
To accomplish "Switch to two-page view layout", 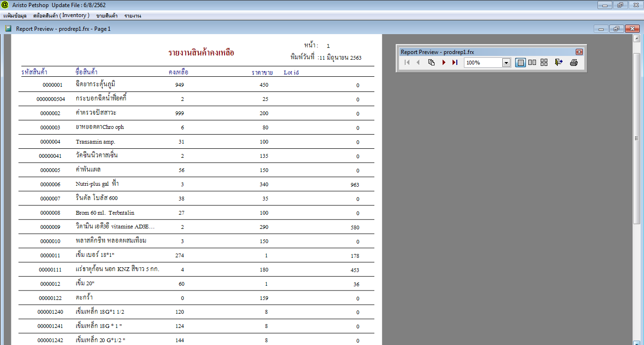I will pyautogui.click(x=532, y=63).
